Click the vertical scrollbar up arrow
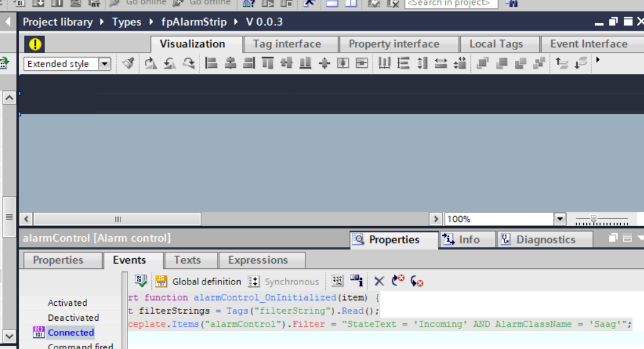Viewport: 644px width, 349px height. pos(9,98)
